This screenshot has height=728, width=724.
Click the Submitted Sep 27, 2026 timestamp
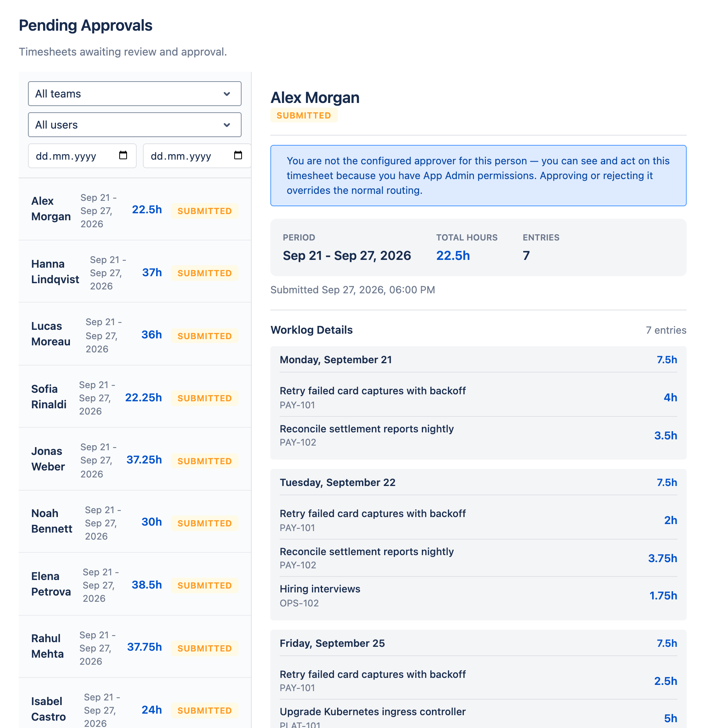coord(353,290)
